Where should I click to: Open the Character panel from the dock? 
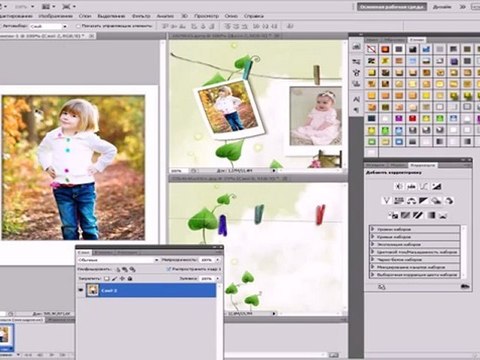tap(356, 99)
